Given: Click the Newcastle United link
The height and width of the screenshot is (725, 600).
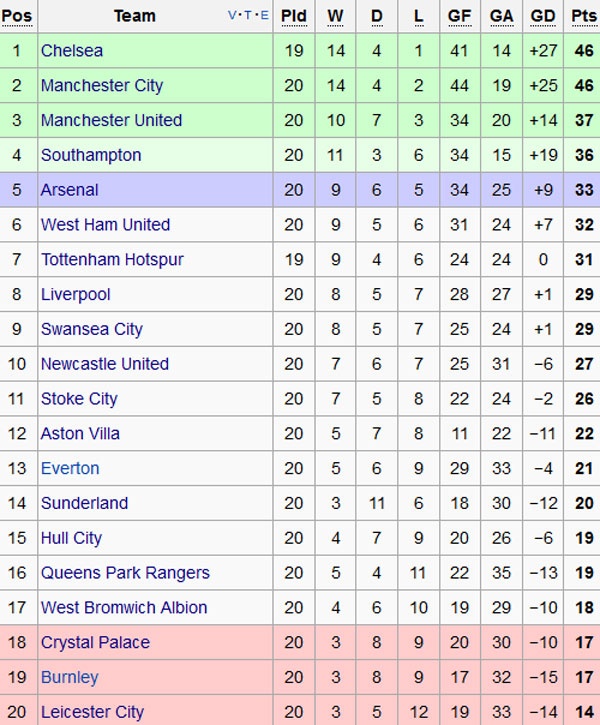Looking at the screenshot, I should (x=105, y=364).
